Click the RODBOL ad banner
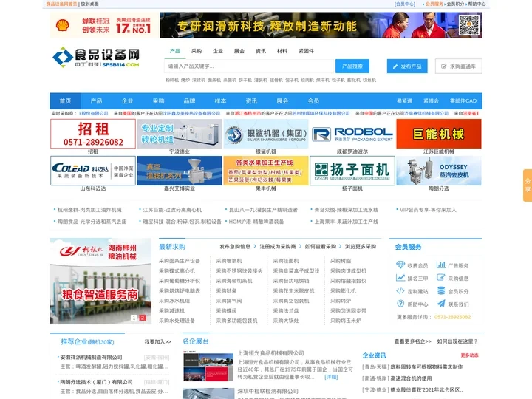The height and width of the screenshot is (399, 532). (x=352, y=134)
